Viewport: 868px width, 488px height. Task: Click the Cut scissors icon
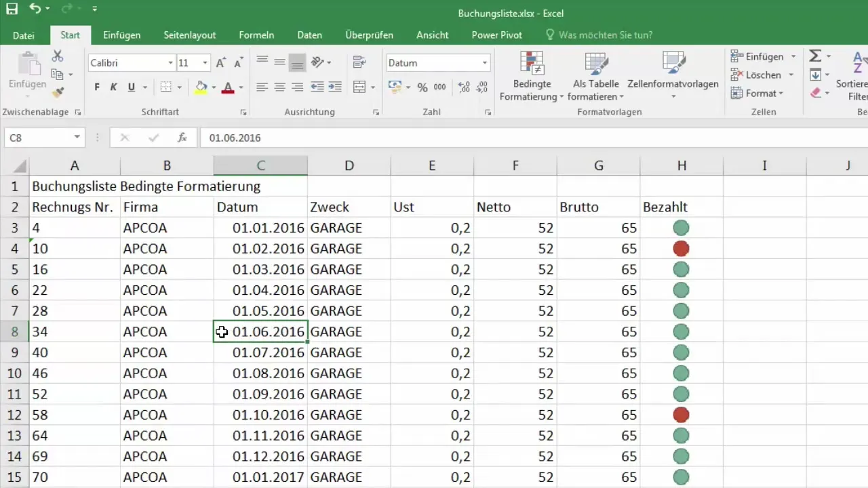pyautogui.click(x=58, y=56)
